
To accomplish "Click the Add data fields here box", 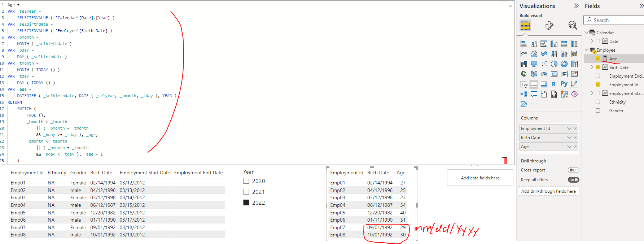I will [x=480, y=178].
